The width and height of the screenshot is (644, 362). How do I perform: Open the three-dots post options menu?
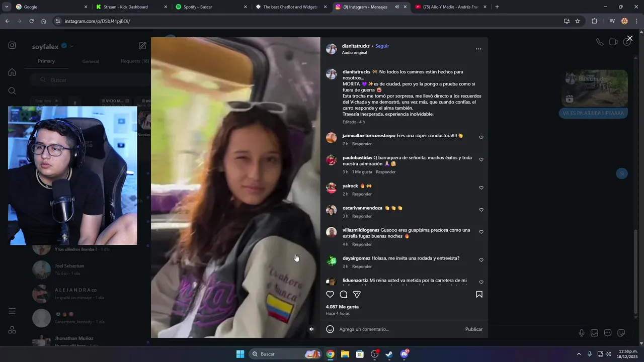478,49
